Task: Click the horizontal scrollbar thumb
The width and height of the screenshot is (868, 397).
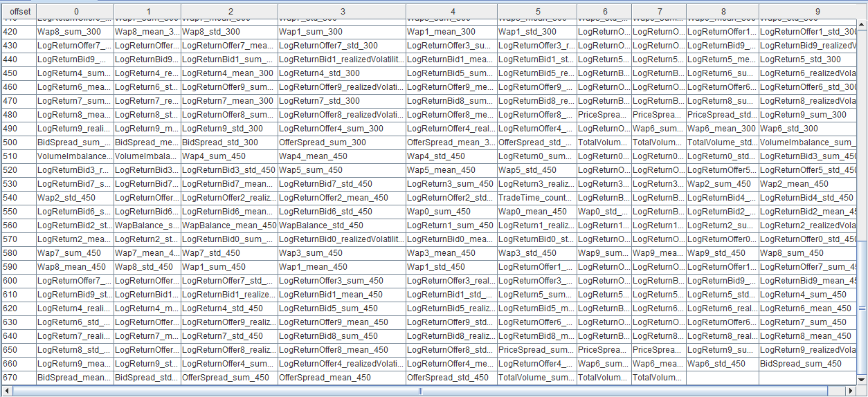Action: (419, 391)
